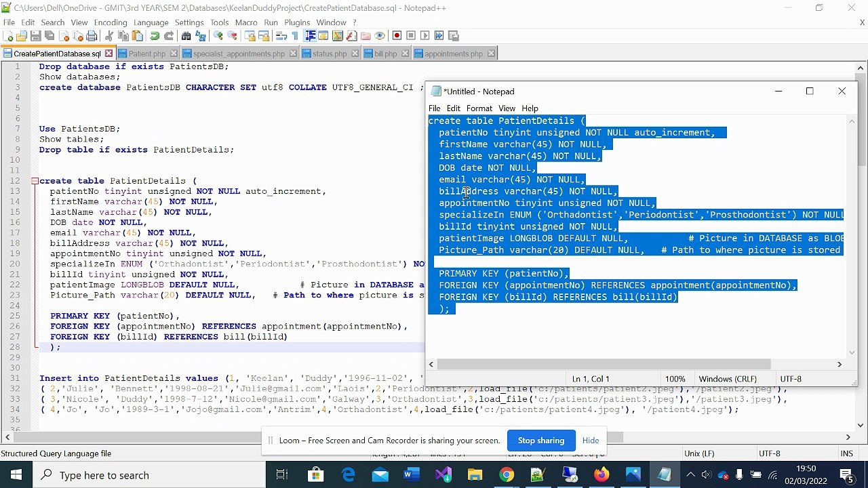Image resolution: width=868 pixels, height=488 pixels.
Task: Click 'Unix (LF)' in Notepad++ status bar
Action: point(698,453)
